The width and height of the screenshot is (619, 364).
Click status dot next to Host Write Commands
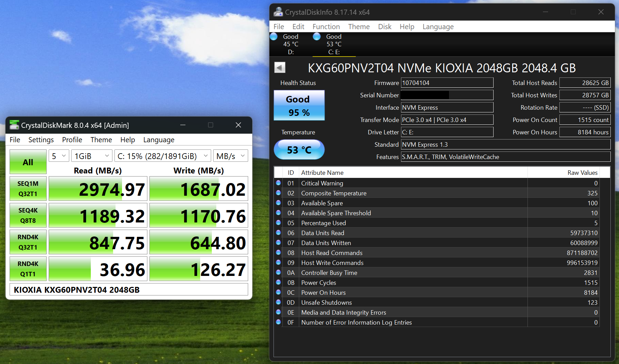click(278, 263)
